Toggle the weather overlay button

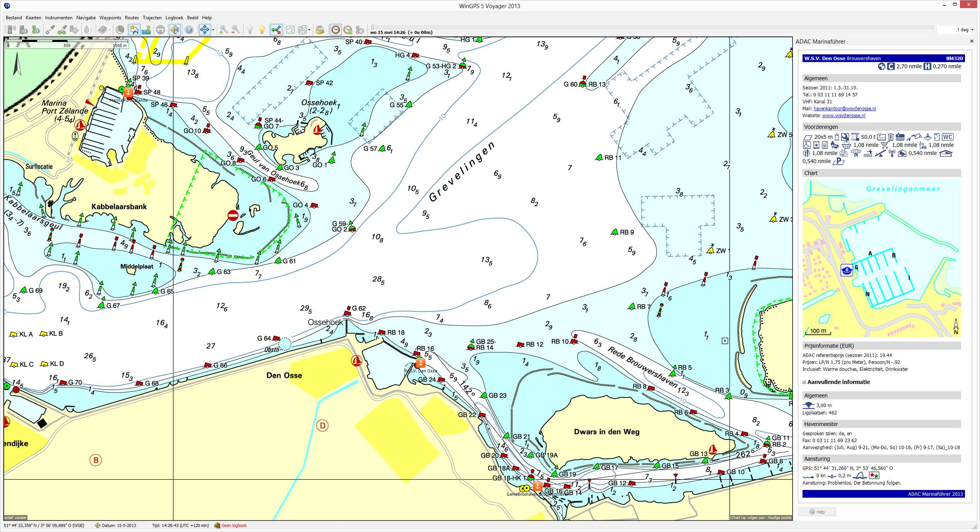[134, 30]
